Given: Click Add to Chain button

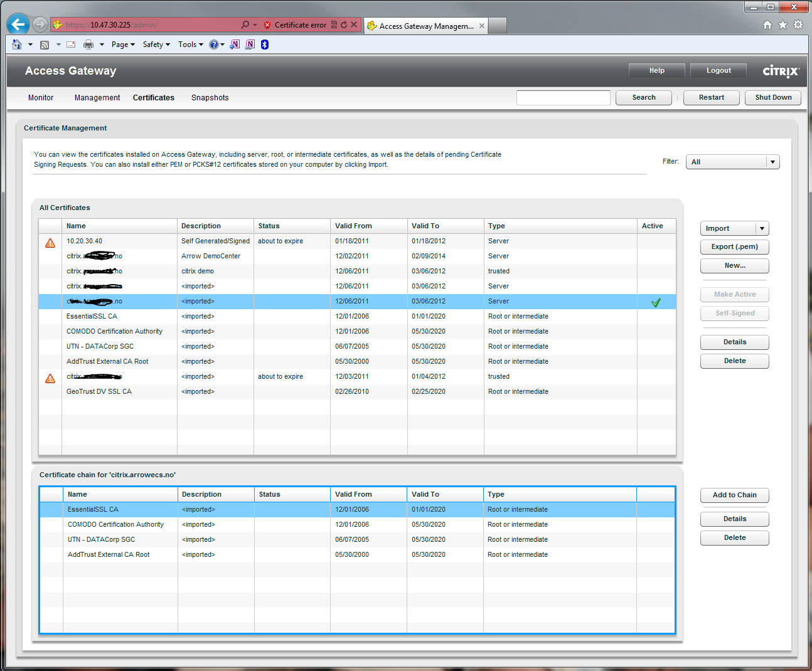Looking at the screenshot, I should [735, 495].
